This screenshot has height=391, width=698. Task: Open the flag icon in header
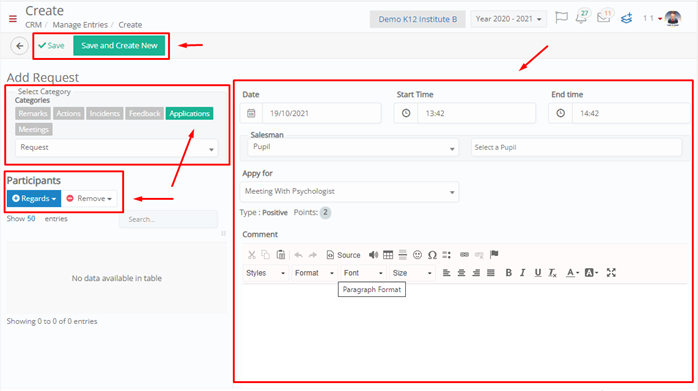pos(561,18)
